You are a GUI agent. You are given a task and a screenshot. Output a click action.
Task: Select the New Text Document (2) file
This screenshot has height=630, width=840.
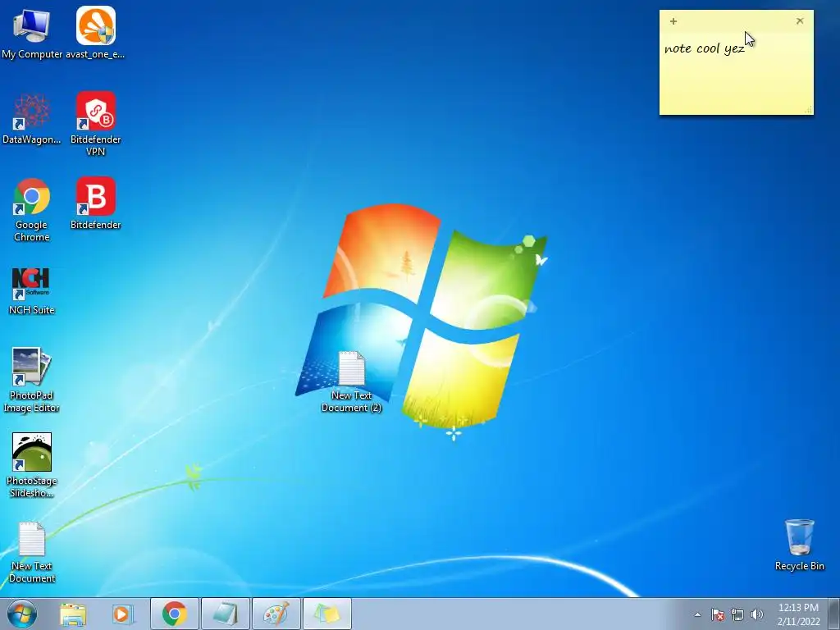pyautogui.click(x=351, y=381)
